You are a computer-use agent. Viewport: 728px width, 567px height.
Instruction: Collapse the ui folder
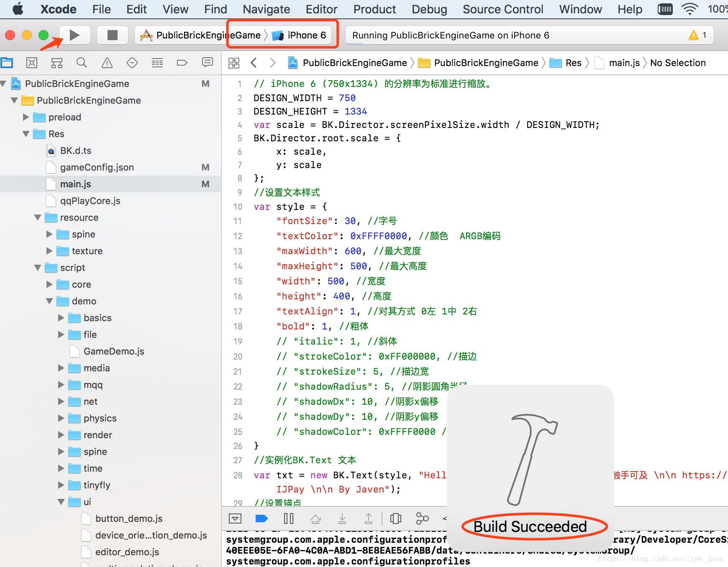(61, 502)
